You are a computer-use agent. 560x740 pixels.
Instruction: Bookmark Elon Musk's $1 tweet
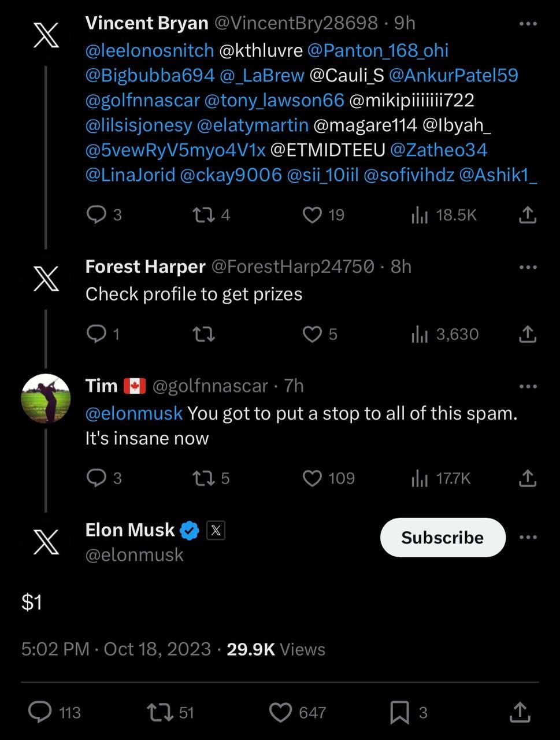tap(399, 712)
